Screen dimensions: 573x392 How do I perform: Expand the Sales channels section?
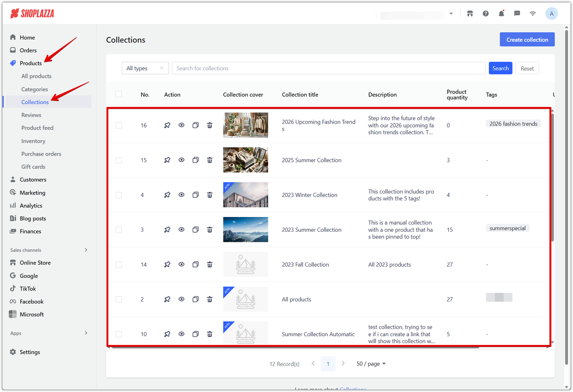[x=86, y=250]
